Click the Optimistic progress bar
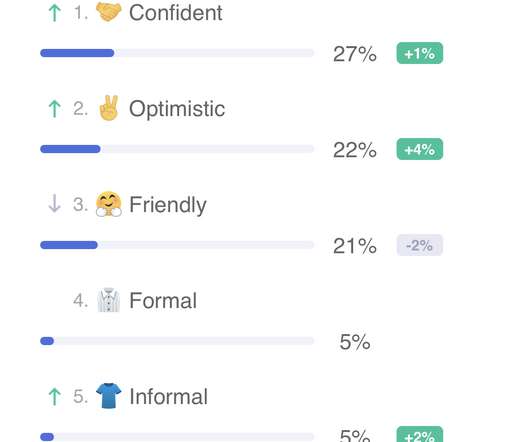The width and height of the screenshot is (530, 442). pos(177,149)
